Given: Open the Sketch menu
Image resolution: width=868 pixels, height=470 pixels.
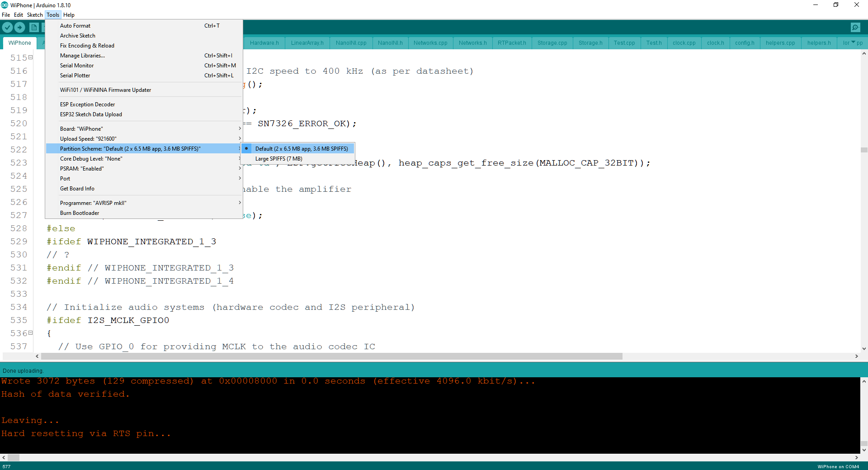Looking at the screenshot, I should 35,14.
